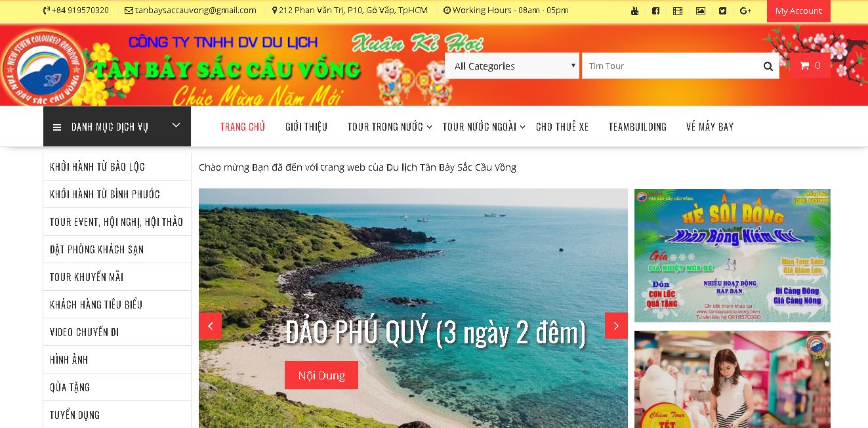Screen dimensions: 868x428
Task: Click the Nội Dung button
Action: click(321, 375)
